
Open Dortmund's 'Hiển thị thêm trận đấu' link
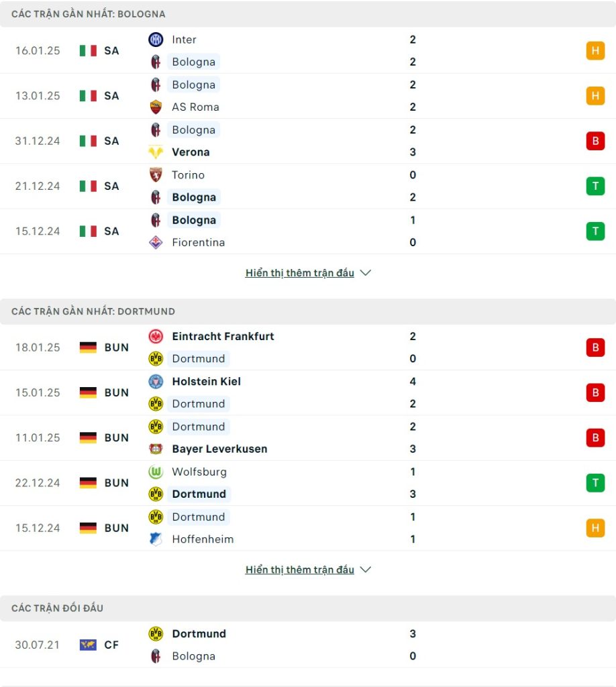pyautogui.click(x=300, y=570)
